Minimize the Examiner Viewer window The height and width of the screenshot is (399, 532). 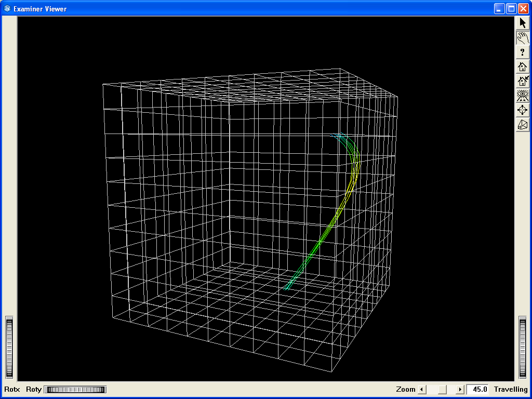499,9
